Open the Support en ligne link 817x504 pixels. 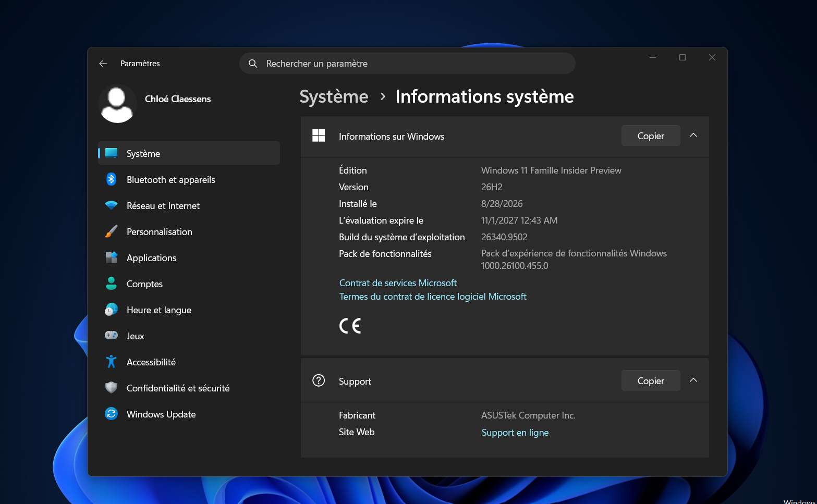tap(515, 433)
